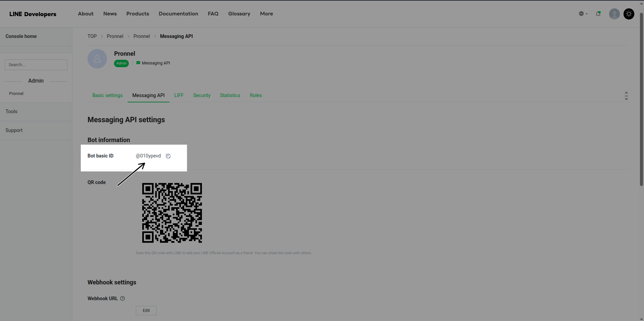644x321 pixels.
Task: Click the Pronnel channel name heading
Action: [x=124, y=54]
